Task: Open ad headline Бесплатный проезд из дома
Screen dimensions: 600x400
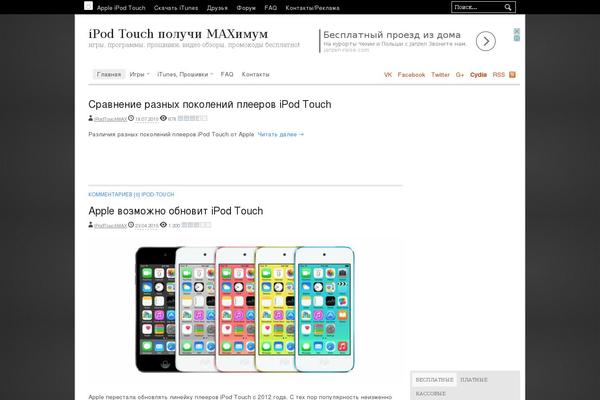Action: (392, 35)
